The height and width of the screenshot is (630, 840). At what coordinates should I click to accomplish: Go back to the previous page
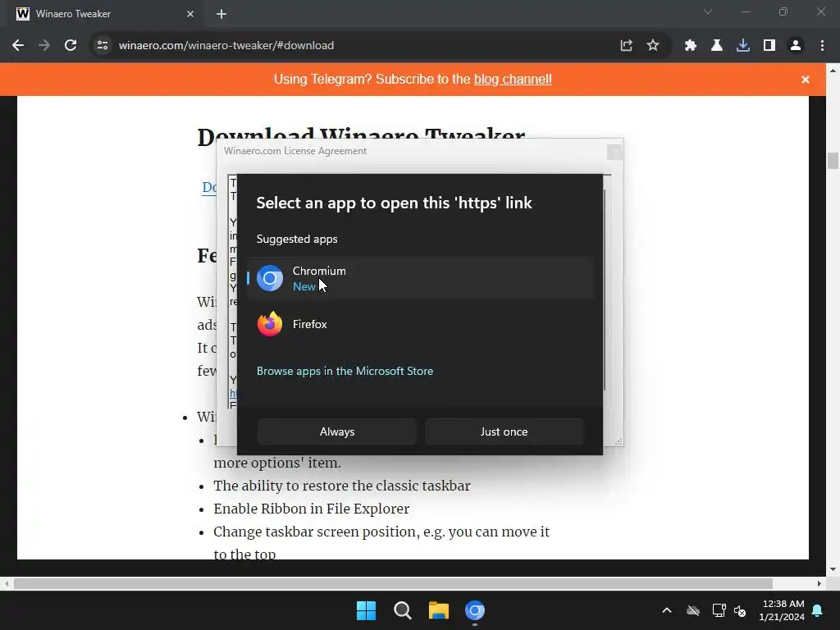coord(18,46)
